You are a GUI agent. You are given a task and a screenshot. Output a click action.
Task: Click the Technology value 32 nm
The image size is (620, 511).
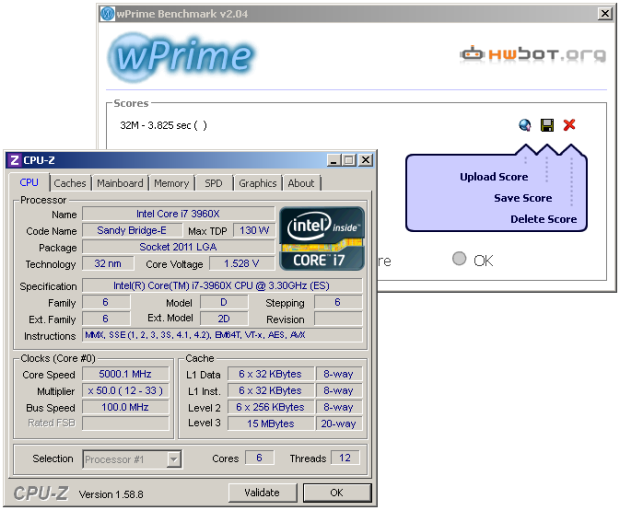click(x=108, y=264)
